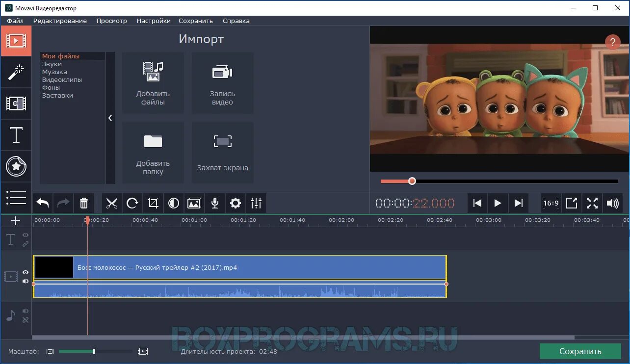The width and height of the screenshot is (630, 364).
Task: Split clip with the scissors tool
Action: (112, 203)
